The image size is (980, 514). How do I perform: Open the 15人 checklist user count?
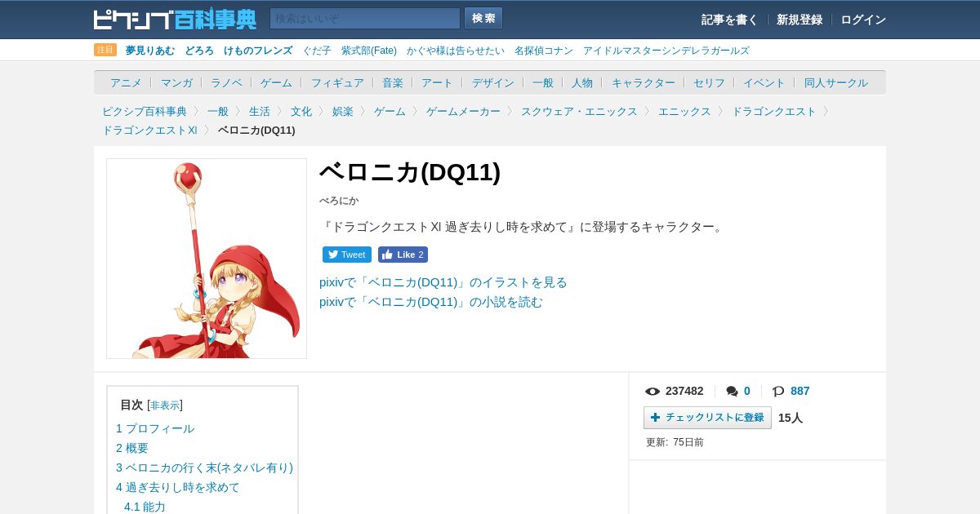point(791,418)
